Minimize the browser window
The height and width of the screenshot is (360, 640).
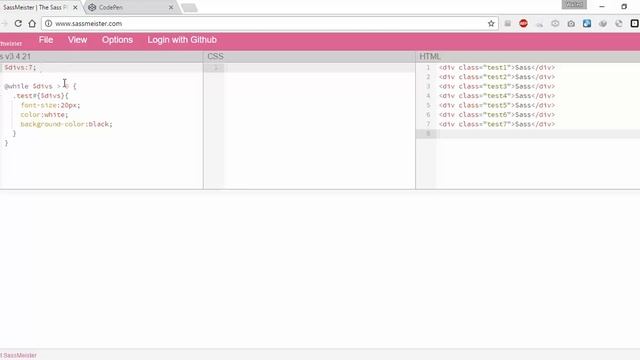pos(602,7)
